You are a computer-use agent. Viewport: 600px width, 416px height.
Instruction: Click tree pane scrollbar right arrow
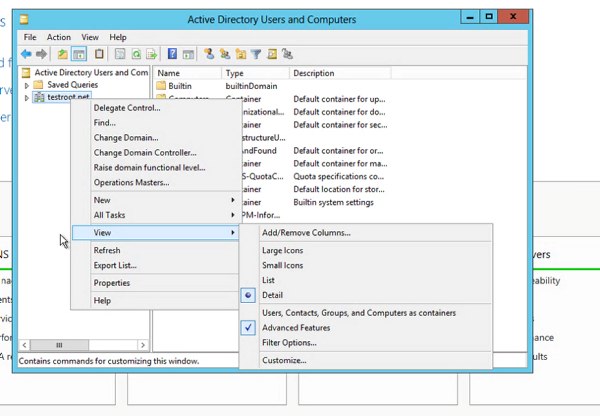pos(143,345)
